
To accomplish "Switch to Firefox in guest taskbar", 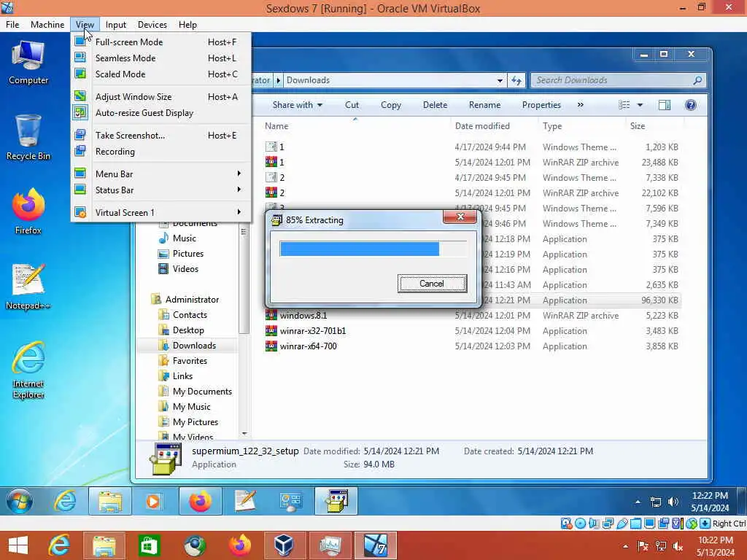I will click(200, 501).
